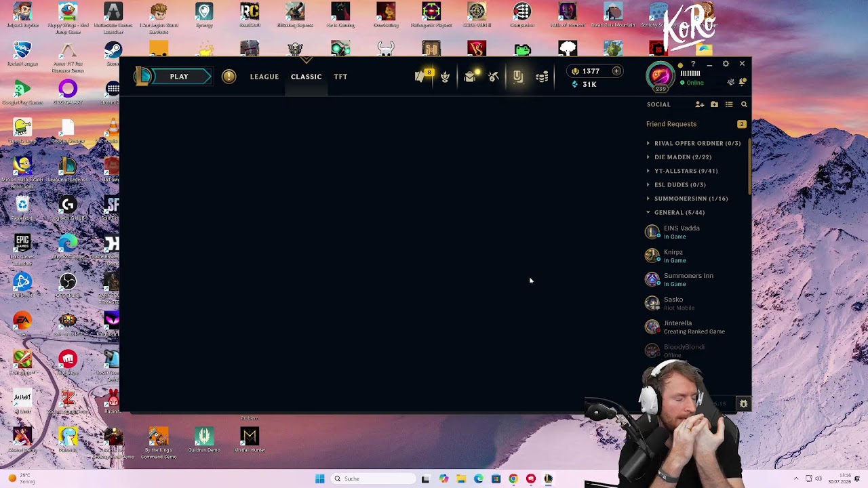Open Google Chrome from taskbar
The image size is (868, 488).
[x=513, y=479]
